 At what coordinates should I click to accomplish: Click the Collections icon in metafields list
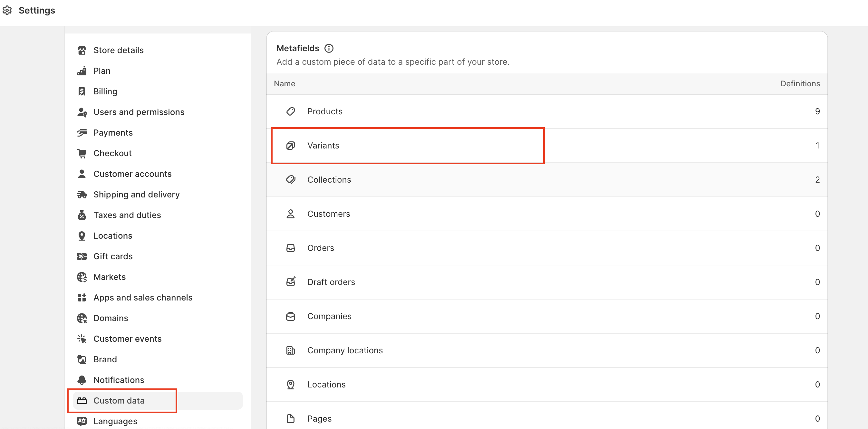[290, 180]
